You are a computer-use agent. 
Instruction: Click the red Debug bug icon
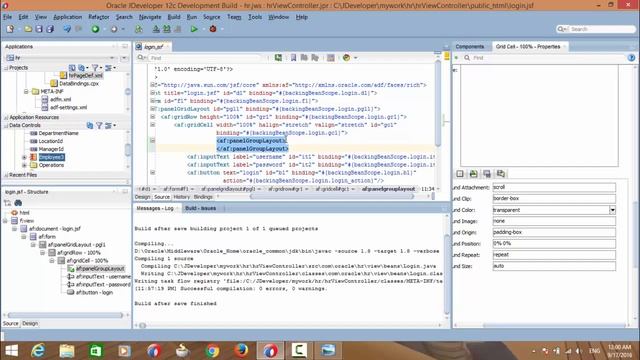click(x=213, y=29)
